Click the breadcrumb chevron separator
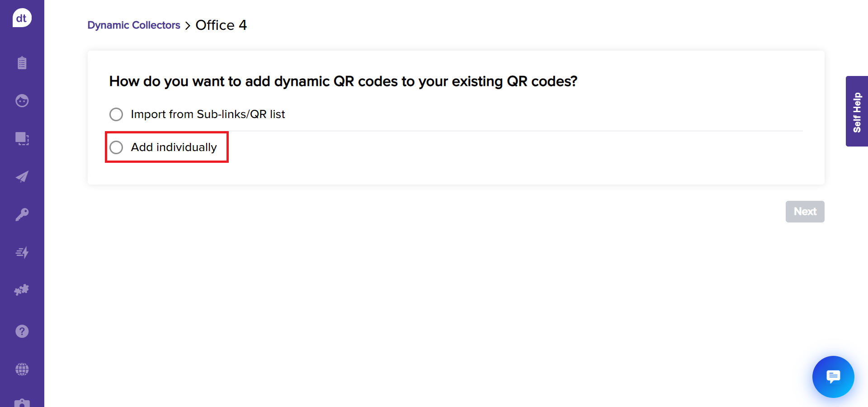 (x=188, y=26)
